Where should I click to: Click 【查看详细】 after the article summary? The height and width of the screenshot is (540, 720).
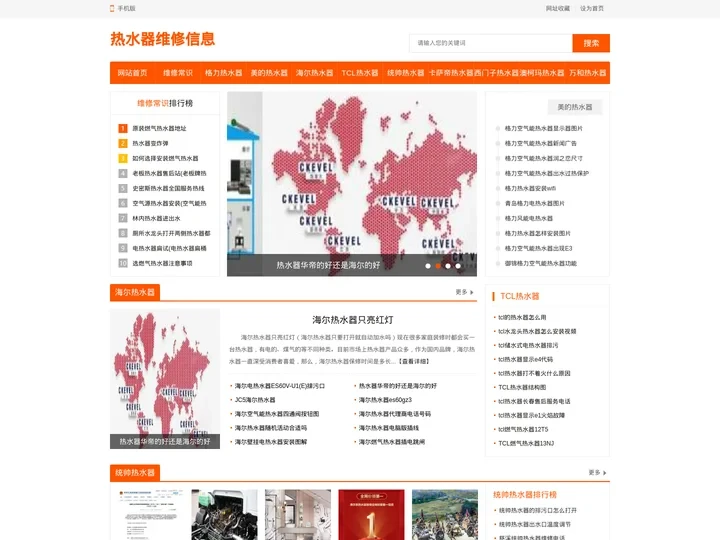413,361
